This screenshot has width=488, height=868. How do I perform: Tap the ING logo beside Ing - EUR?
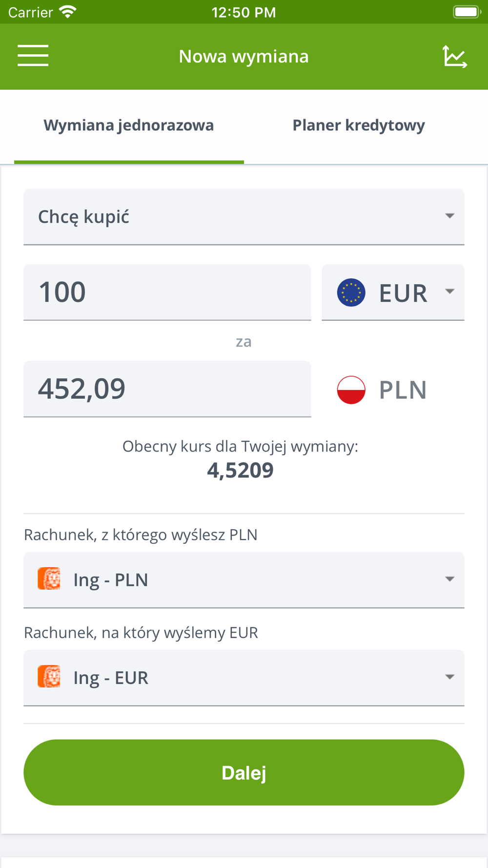[x=49, y=677]
